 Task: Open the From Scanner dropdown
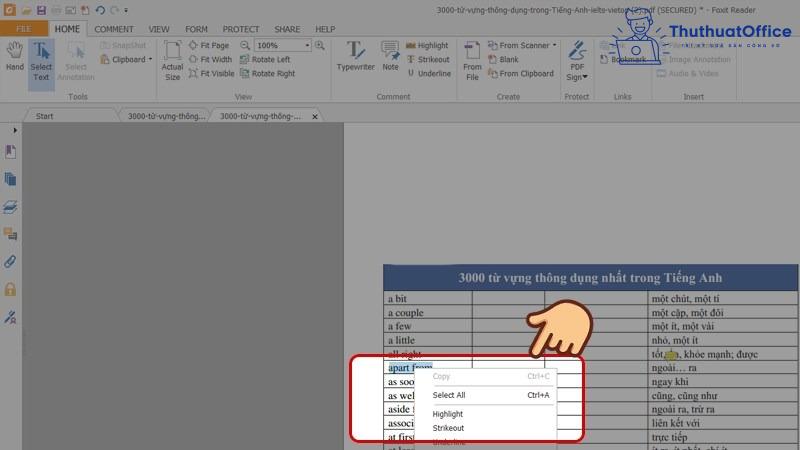click(x=555, y=45)
